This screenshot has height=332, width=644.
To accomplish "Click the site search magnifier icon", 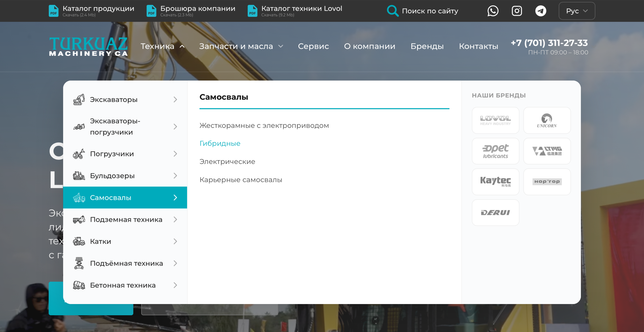I will click(x=392, y=11).
